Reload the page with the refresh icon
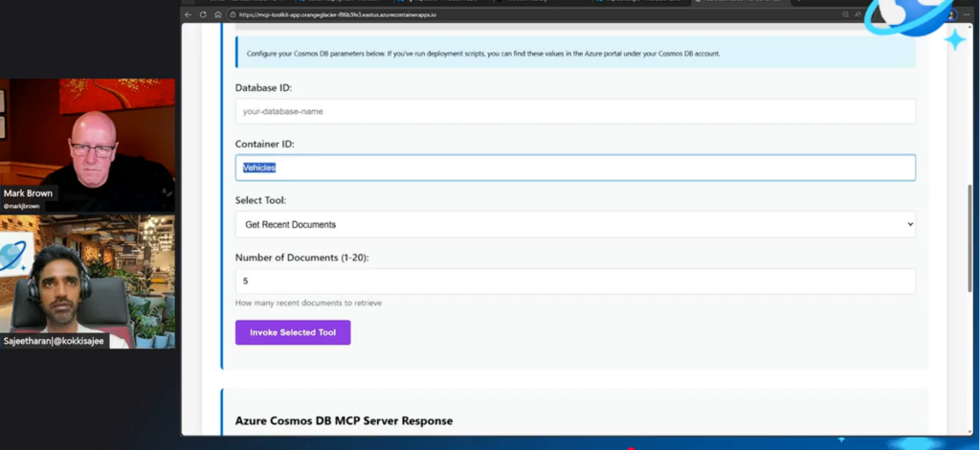980x450 pixels. pos(203,14)
